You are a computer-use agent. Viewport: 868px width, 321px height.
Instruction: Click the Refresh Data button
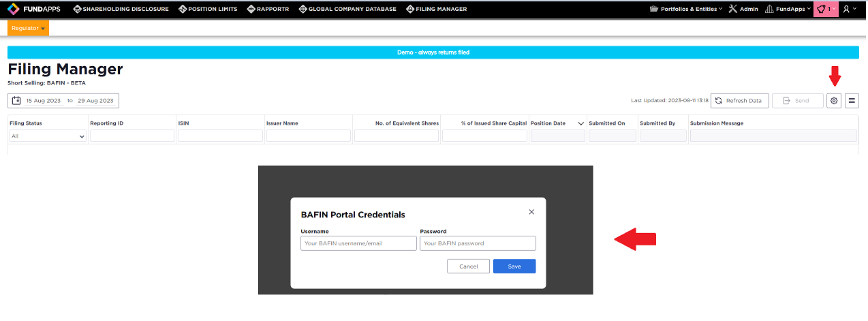(x=739, y=100)
